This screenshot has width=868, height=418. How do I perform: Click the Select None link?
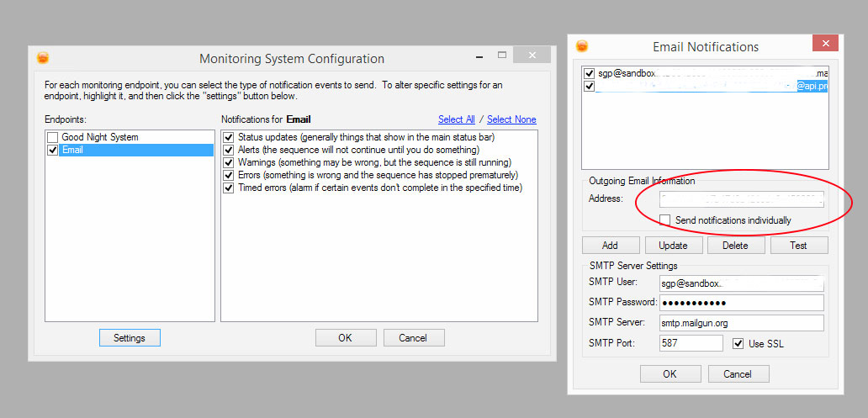[x=511, y=119]
